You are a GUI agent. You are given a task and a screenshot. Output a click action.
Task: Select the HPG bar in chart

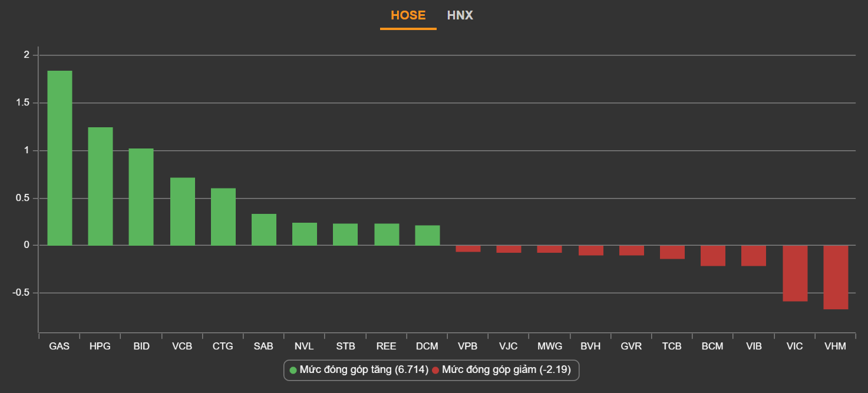pos(100,186)
